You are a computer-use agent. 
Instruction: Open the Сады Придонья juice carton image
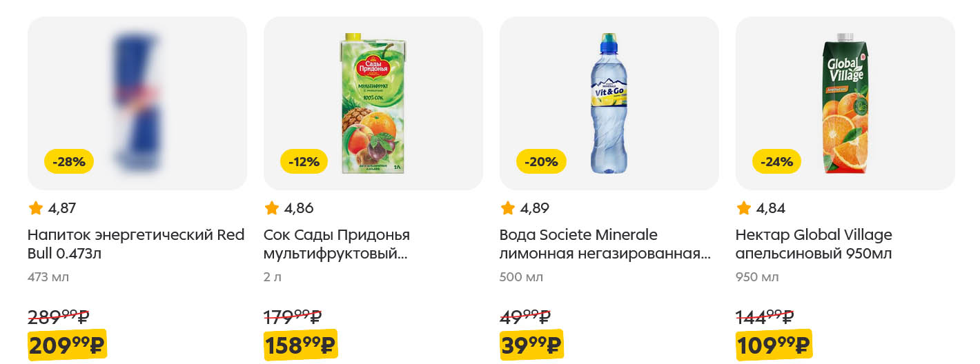click(x=373, y=103)
